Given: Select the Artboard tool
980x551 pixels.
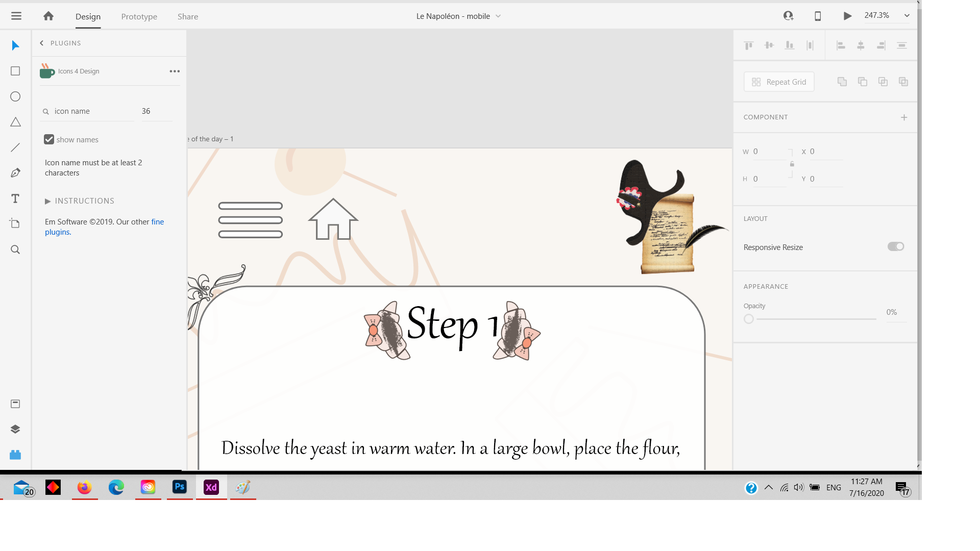Looking at the screenshot, I should (x=15, y=223).
